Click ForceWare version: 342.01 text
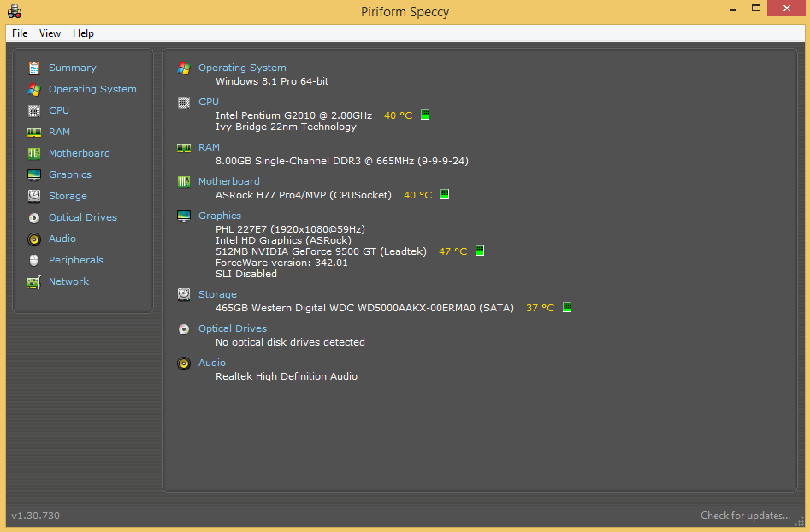 coord(281,263)
